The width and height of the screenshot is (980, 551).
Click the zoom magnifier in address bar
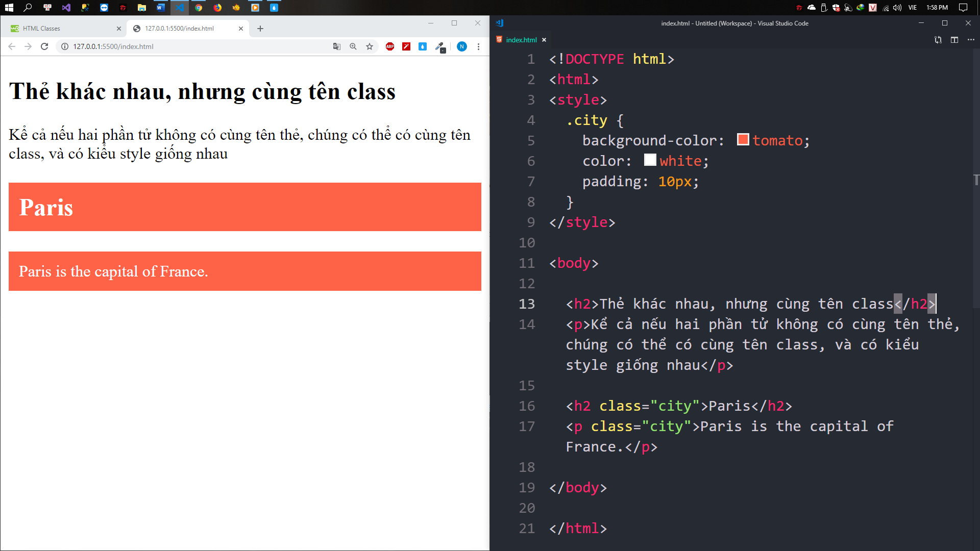tap(353, 46)
